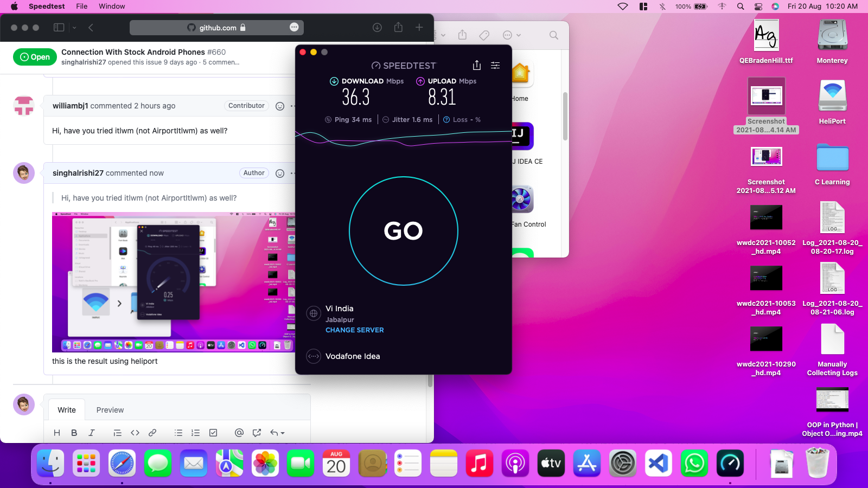Launch Visual Studio Code from the Dock
Screen dimensions: 868x488
pyautogui.click(x=658, y=464)
